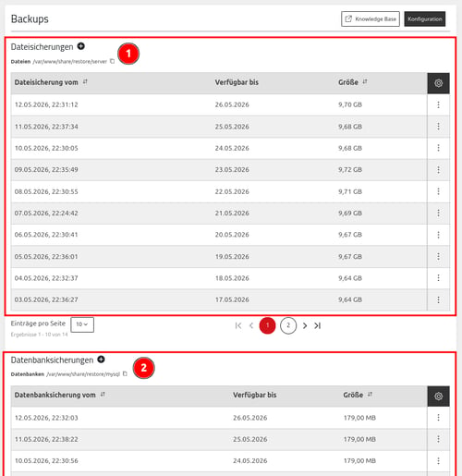The image size is (462, 476).
Task: Add a new Dateisicherung via plus icon
Action: click(81, 46)
